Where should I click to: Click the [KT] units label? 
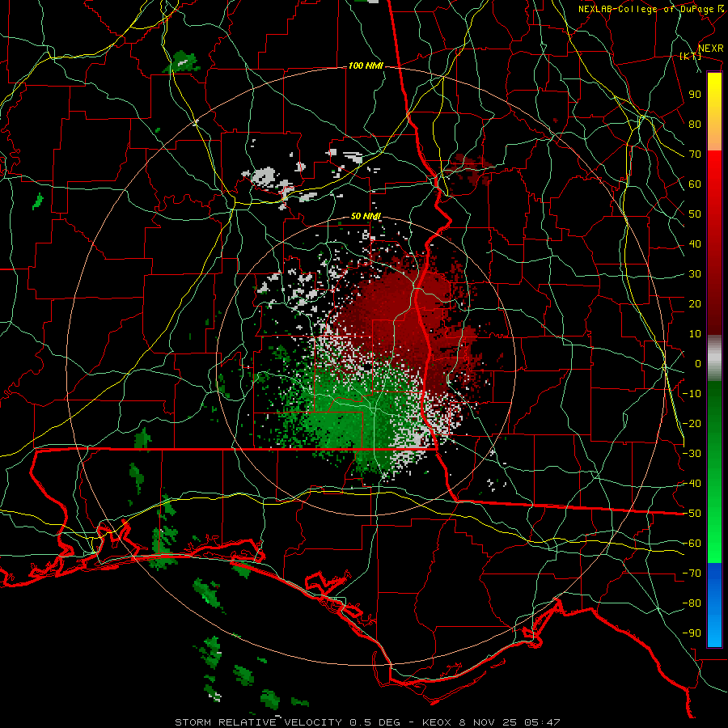[x=691, y=56]
